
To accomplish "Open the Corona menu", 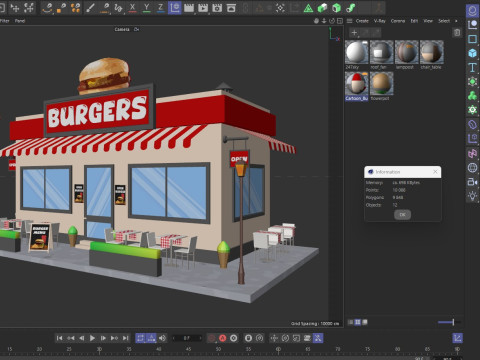I will tap(398, 21).
